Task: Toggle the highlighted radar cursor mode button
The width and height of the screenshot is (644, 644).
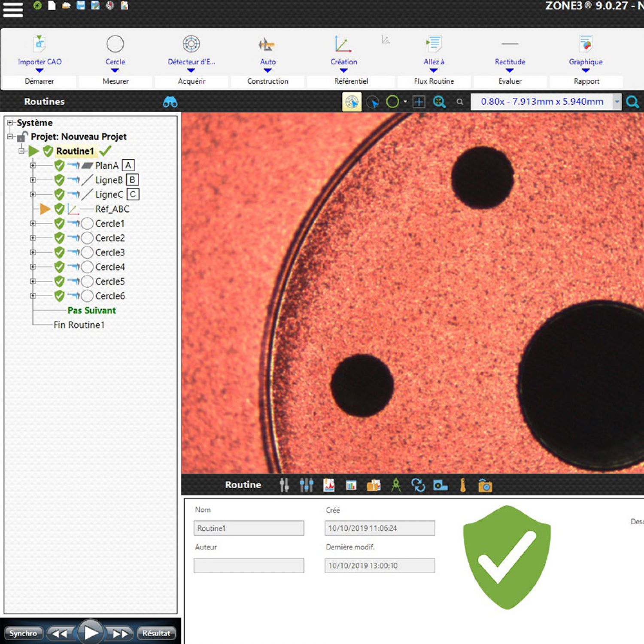Action: [x=352, y=102]
